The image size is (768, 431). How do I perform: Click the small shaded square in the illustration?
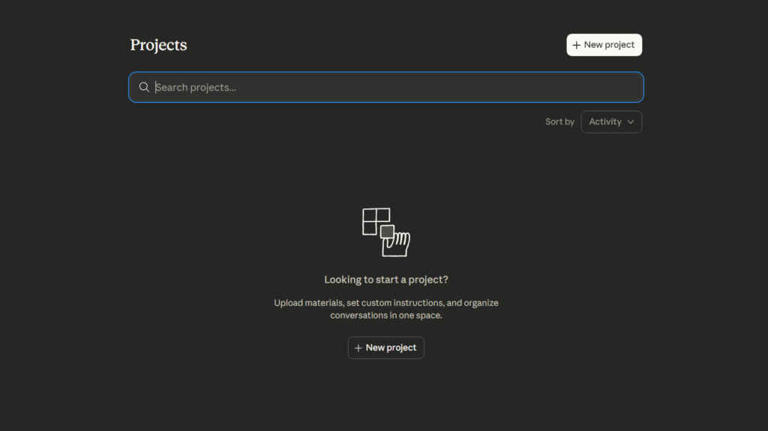pyautogui.click(x=387, y=232)
